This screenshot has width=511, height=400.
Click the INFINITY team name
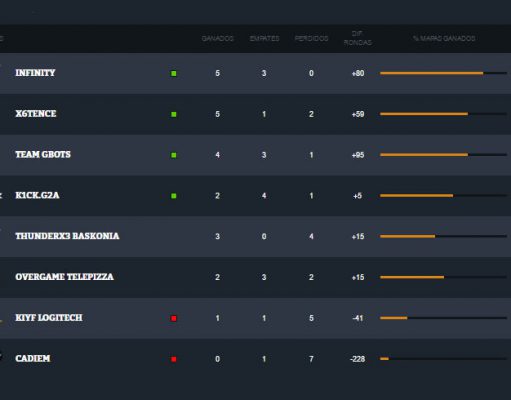click(35, 73)
